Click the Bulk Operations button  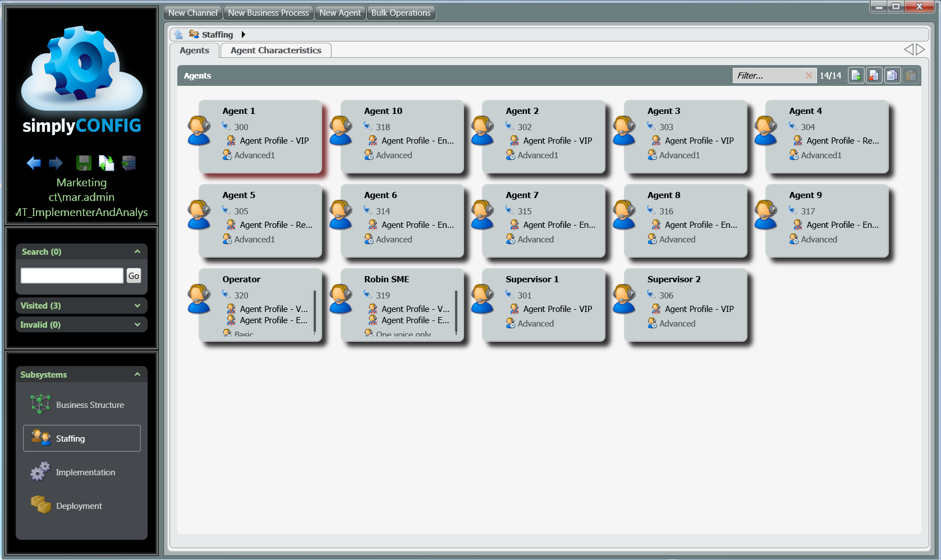click(x=401, y=12)
